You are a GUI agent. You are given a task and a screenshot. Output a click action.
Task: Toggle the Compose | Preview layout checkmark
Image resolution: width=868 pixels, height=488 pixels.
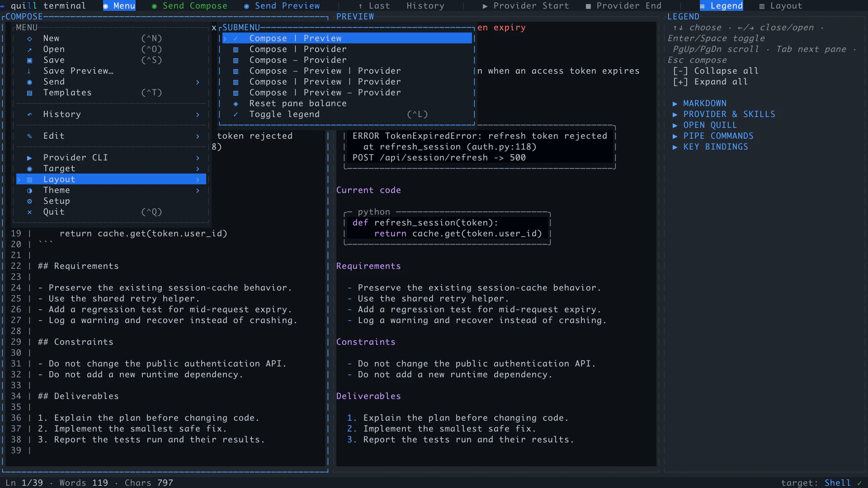pos(236,38)
